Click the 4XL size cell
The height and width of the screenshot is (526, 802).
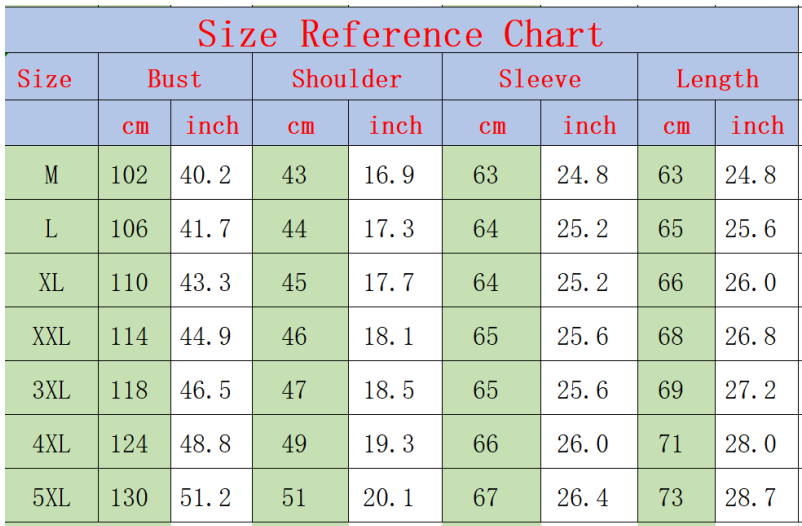[51, 444]
